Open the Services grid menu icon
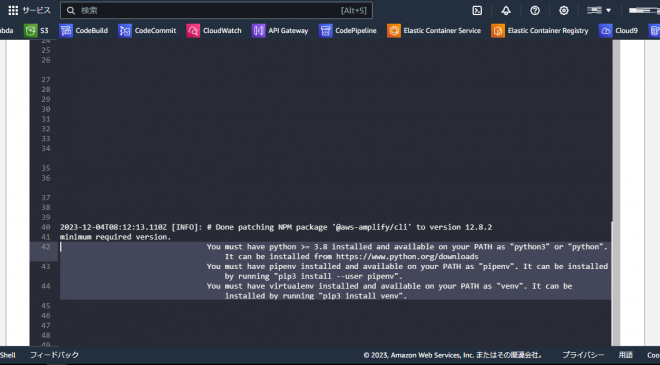The width and height of the screenshot is (660, 365). click(13, 10)
